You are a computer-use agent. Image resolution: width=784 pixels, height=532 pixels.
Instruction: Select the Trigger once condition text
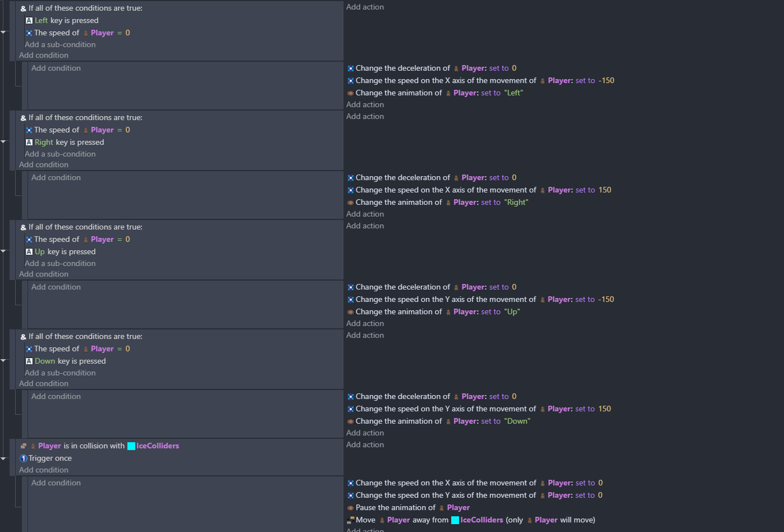[x=51, y=458]
